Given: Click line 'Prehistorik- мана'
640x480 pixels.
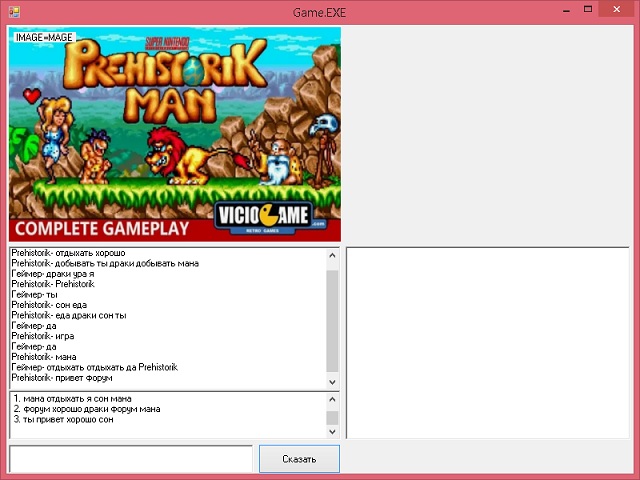Looking at the screenshot, I should tap(44, 357).
